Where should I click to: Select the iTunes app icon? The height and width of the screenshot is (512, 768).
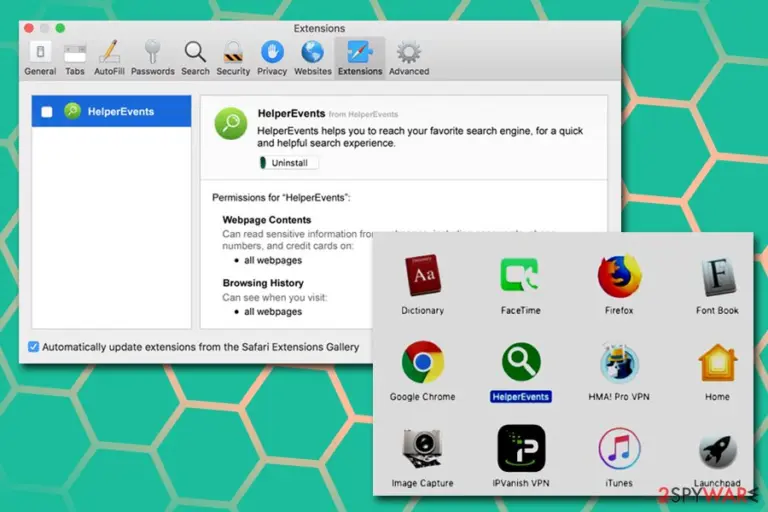click(x=619, y=448)
